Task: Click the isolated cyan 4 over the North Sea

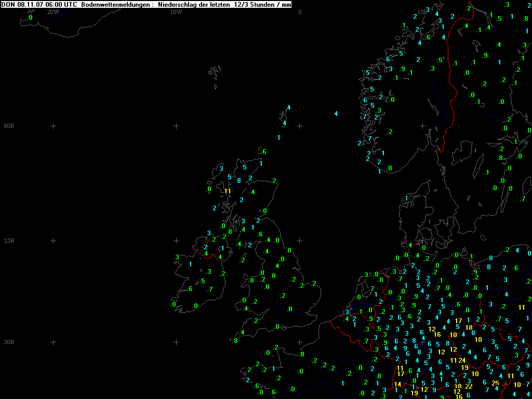Action: 336,113
